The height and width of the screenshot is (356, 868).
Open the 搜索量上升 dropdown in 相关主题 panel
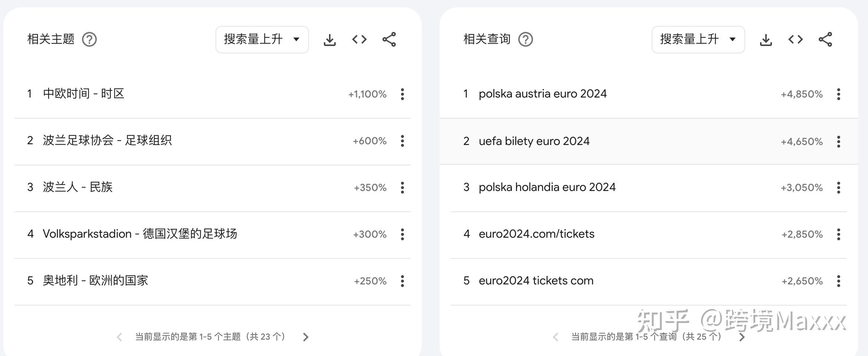(x=262, y=39)
